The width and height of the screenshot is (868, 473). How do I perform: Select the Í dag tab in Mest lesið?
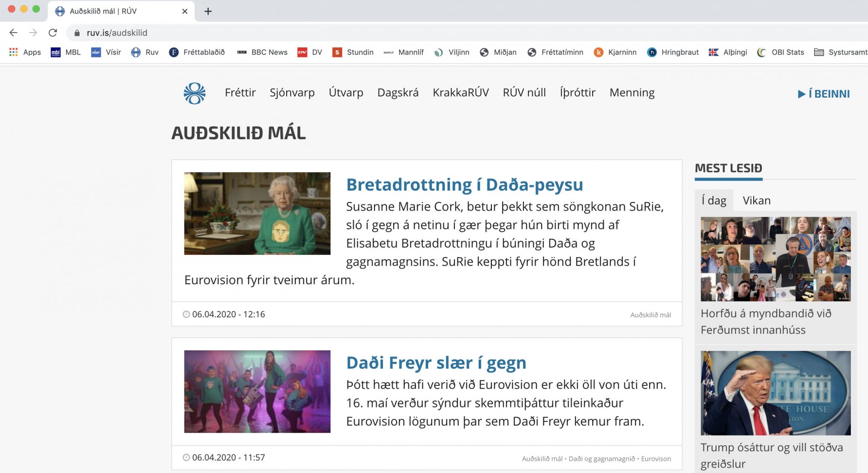click(x=714, y=200)
